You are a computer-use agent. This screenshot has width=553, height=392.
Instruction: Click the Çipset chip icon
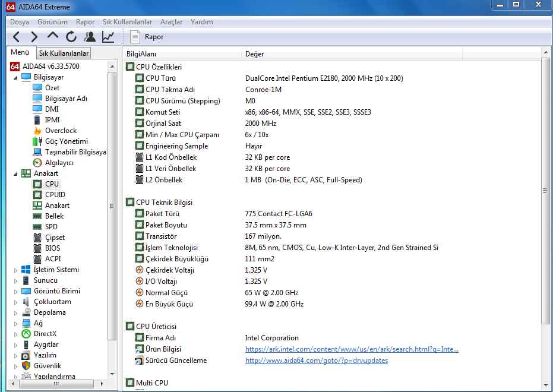(x=37, y=238)
